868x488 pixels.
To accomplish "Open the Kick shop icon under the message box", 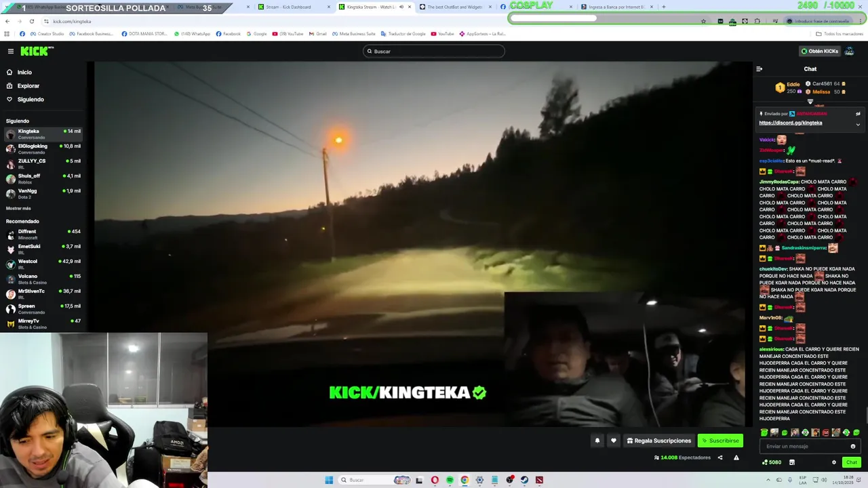I will tap(792, 462).
